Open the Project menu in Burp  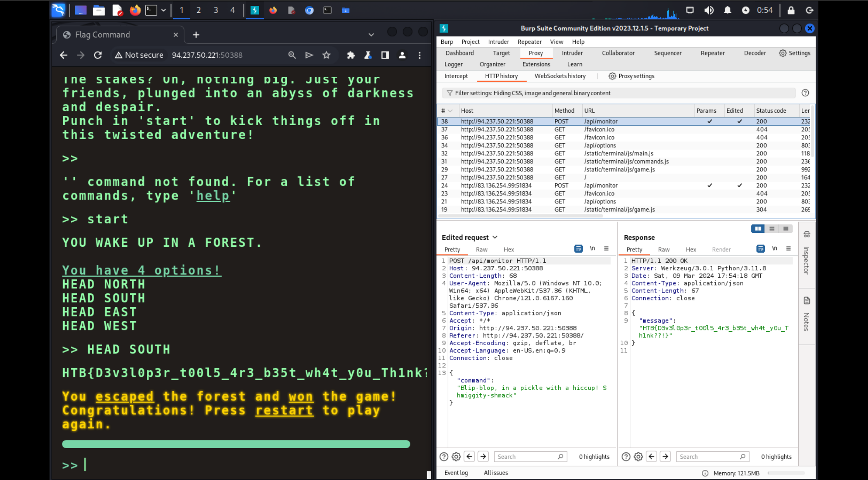[x=470, y=42]
